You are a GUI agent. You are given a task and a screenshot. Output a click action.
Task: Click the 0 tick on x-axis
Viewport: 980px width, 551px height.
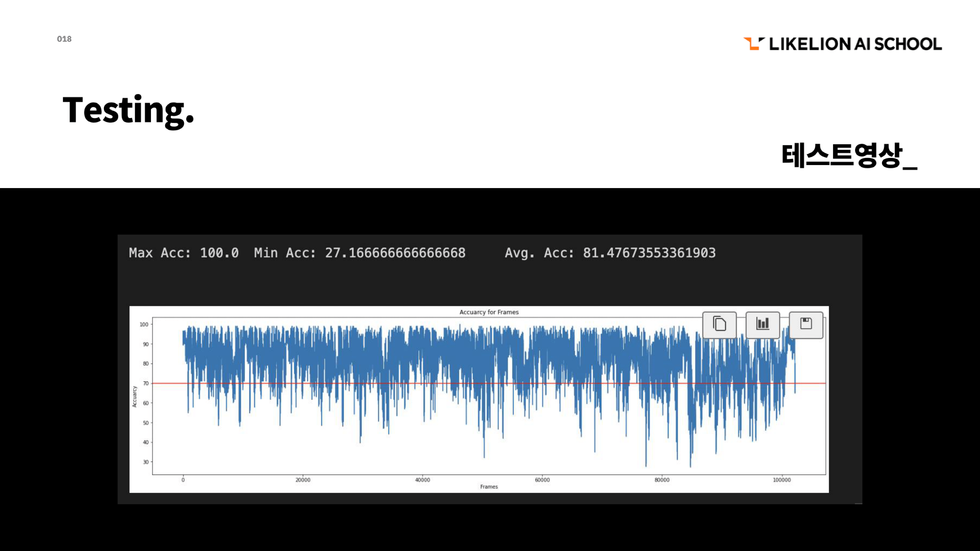point(183,480)
